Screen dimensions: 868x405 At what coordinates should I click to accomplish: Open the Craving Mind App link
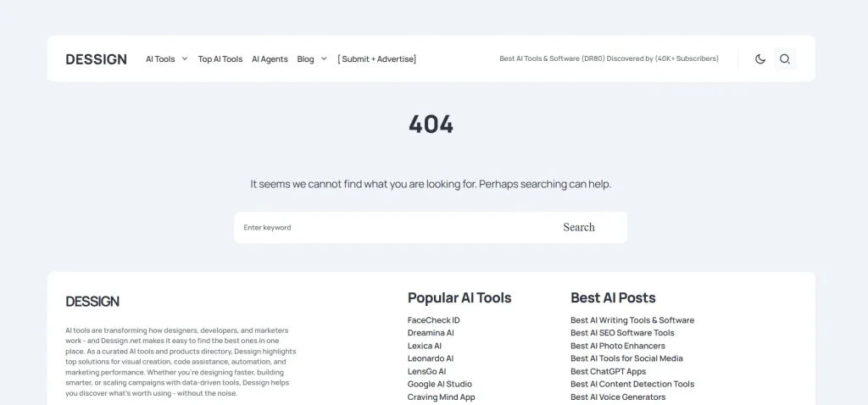click(x=441, y=397)
